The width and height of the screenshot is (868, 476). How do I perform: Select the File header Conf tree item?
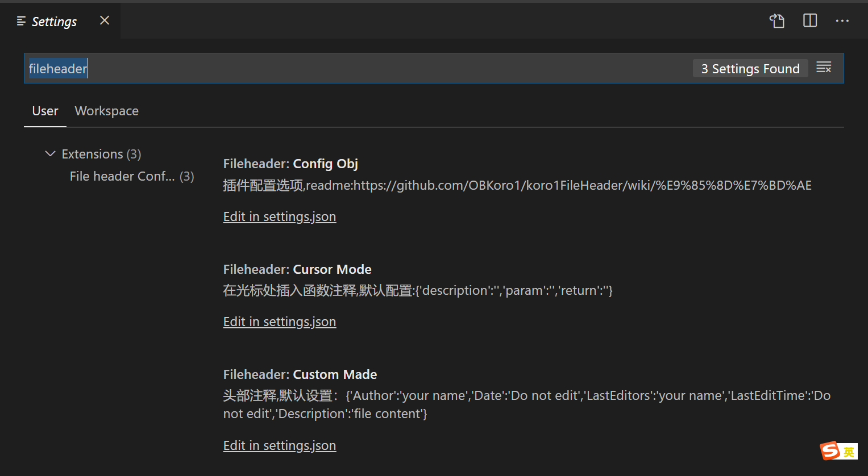point(122,176)
